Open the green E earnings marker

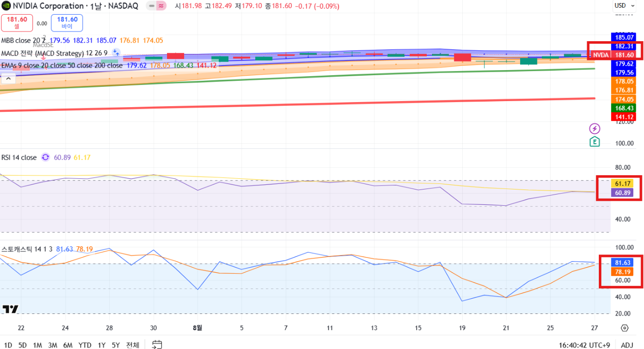click(594, 142)
